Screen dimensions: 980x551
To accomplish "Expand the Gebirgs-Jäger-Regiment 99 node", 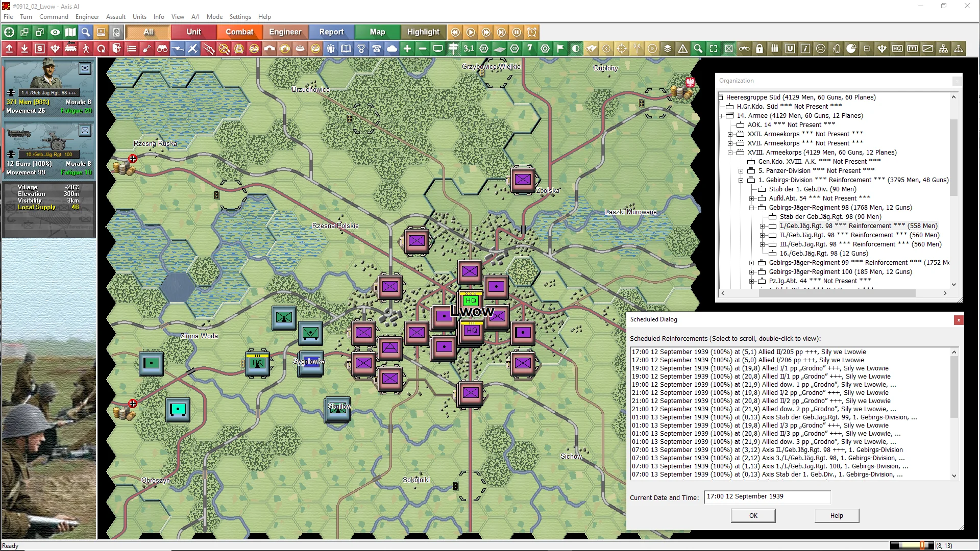I will click(x=751, y=263).
